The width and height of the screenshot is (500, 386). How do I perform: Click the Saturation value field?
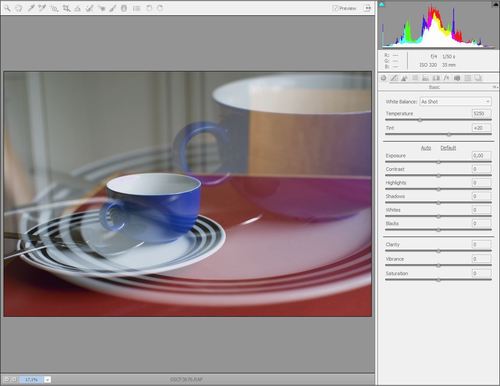tap(482, 273)
